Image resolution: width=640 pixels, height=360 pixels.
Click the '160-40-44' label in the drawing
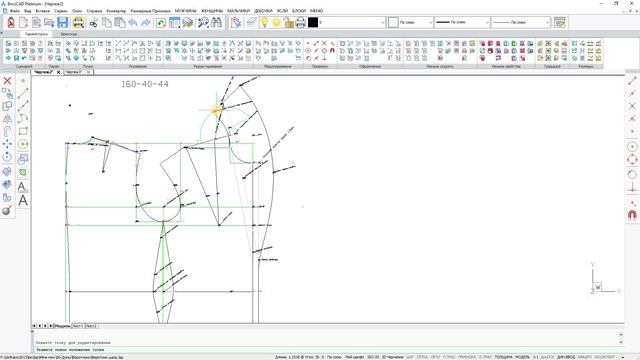(x=145, y=84)
